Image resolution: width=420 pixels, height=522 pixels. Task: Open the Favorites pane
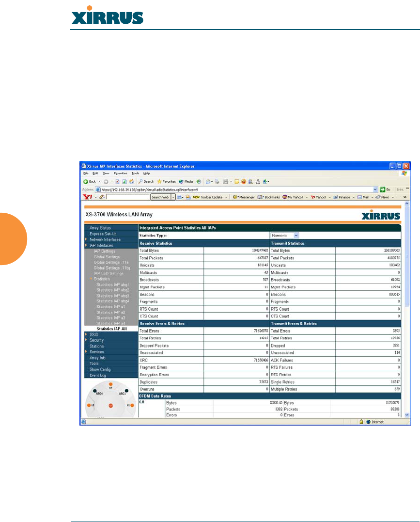pos(167,181)
